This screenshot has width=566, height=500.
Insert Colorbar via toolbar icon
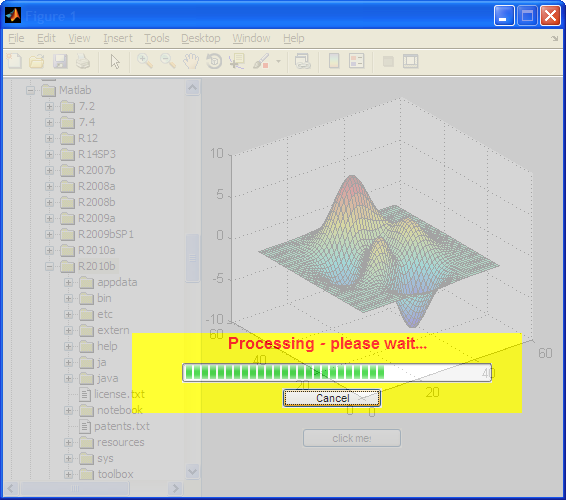[334, 61]
